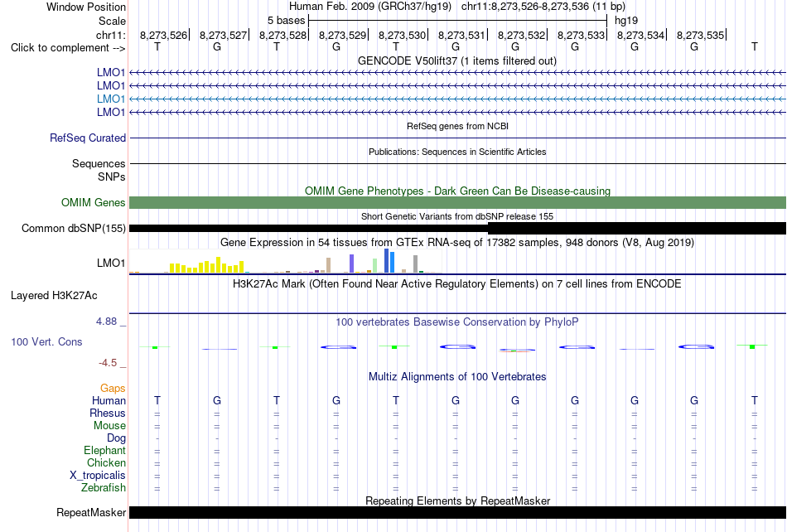Open the 'RefSeq genes from NCBI' track title
This screenshot has height=532, width=787.
pos(457,126)
